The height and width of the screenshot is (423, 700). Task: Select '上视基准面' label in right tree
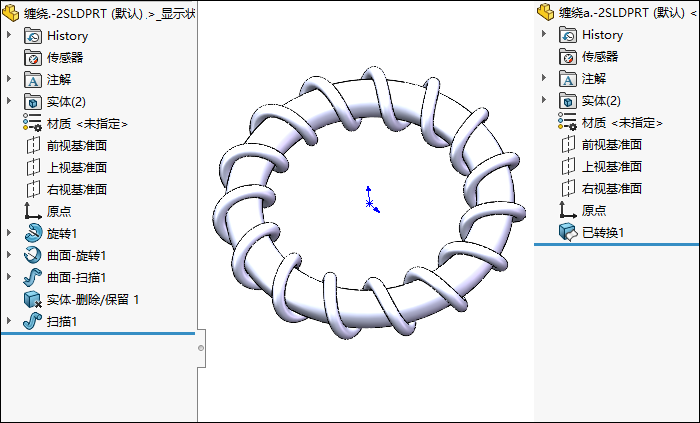coord(612,167)
